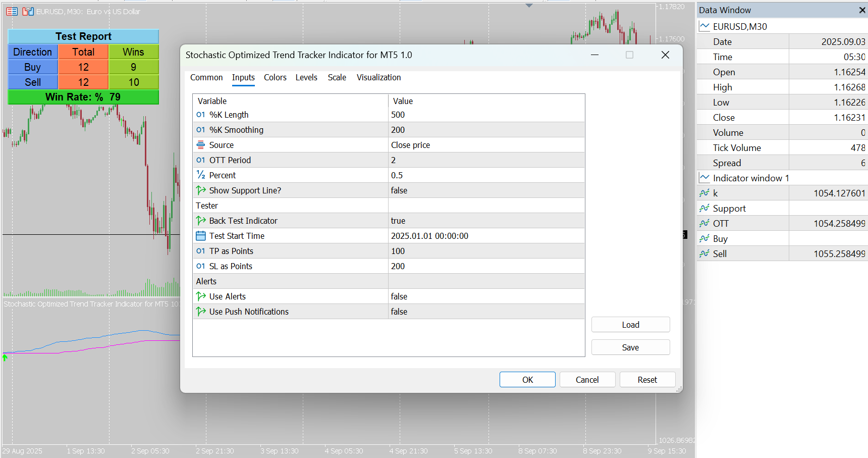
Task: Click the line icon beside OTT in Data Window
Action: (x=704, y=223)
